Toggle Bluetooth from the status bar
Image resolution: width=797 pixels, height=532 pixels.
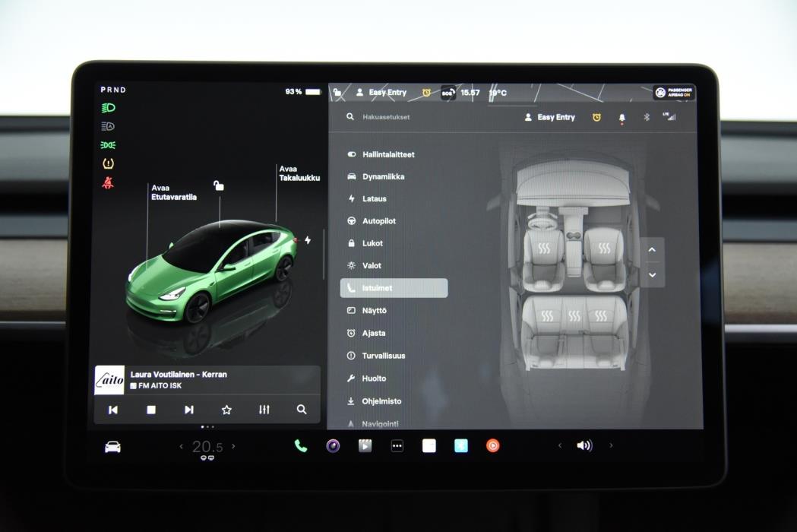[647, 116]
